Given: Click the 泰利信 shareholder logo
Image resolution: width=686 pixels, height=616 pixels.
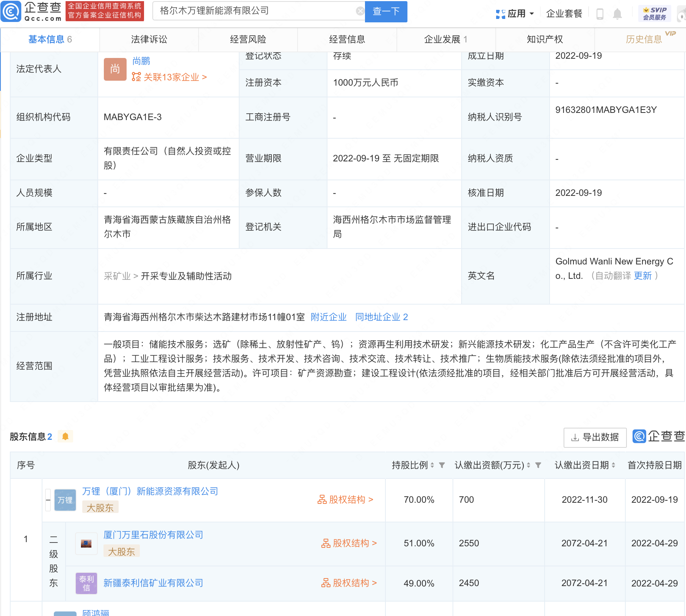Looking at the screenshot, I should pos(86,583).
